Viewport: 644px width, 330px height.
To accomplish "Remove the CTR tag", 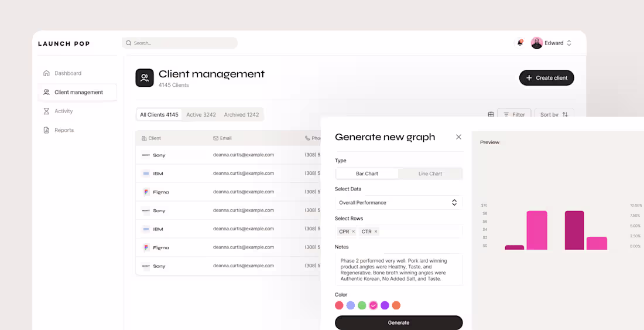I will tap(375, 232).
